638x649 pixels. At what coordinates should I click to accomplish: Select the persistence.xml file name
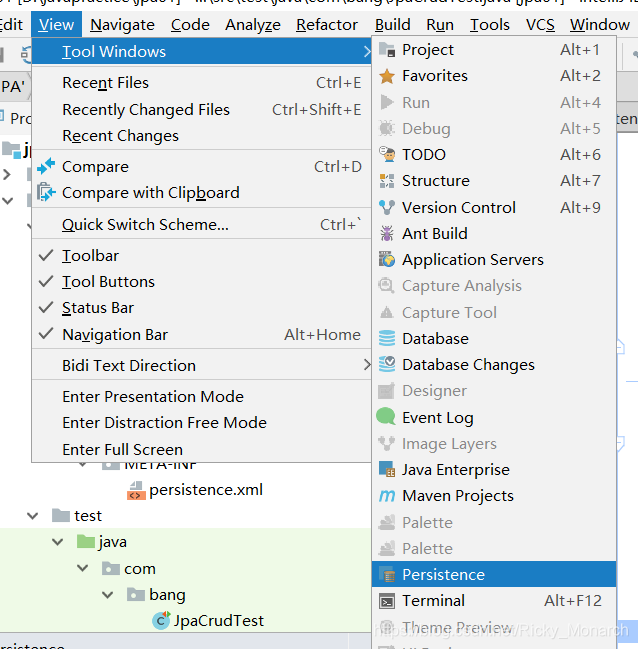point(206,490)
